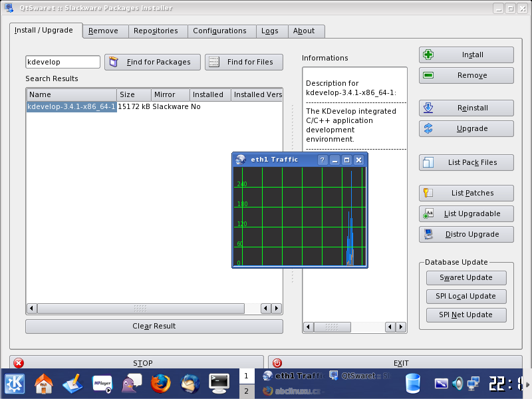Screen dimensions: 532x399
Task: Click the eth1 Traffic window help button
Action: click(x=323, y=160)
